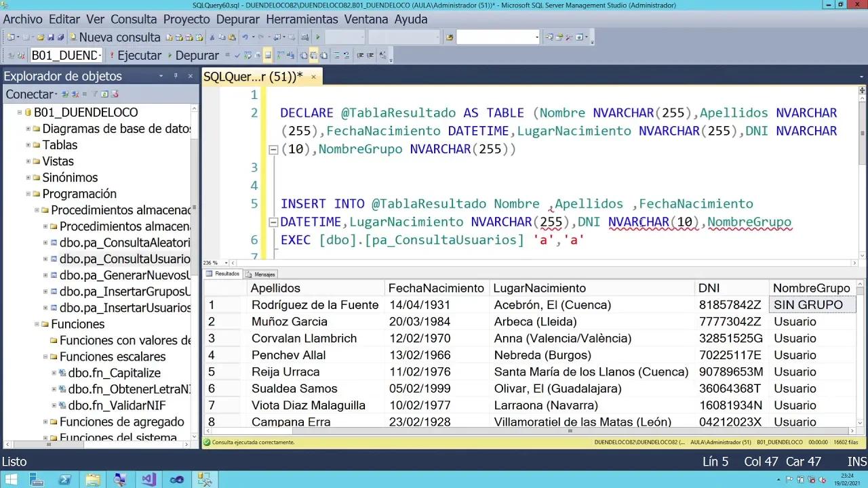Click the Filter icon in Object Explorer toolbar
Viewport: 868px width, 488px height.
coord(96,94)
